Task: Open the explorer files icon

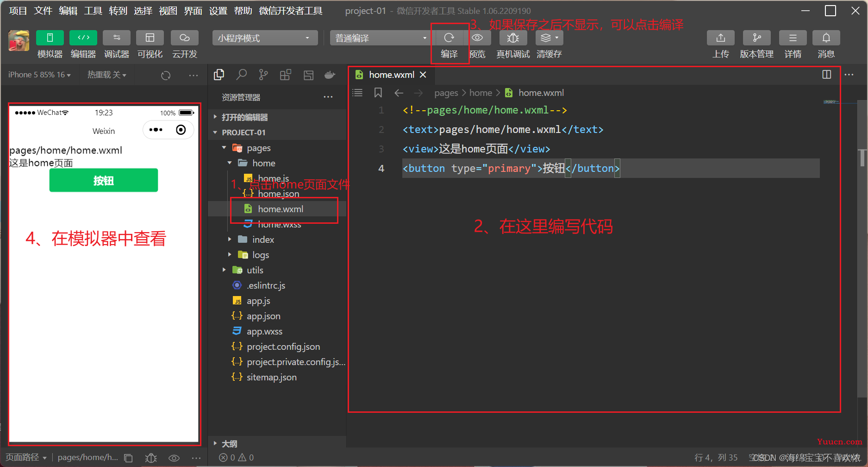Action: (x=219, y=75)
